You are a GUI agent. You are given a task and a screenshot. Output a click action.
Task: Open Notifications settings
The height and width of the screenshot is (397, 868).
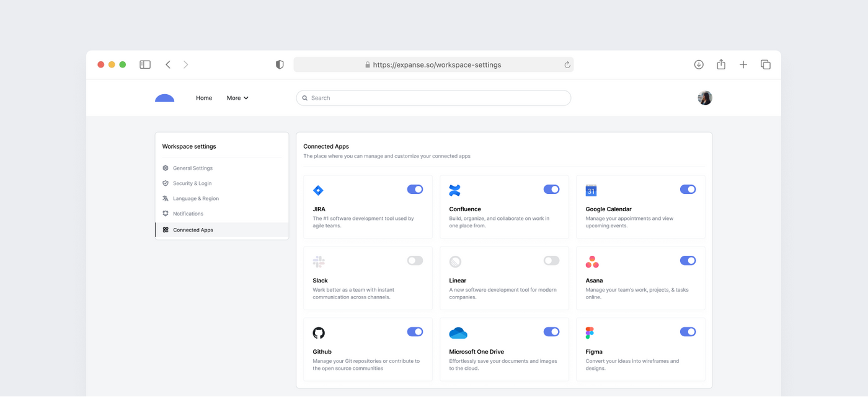(188, 213)
